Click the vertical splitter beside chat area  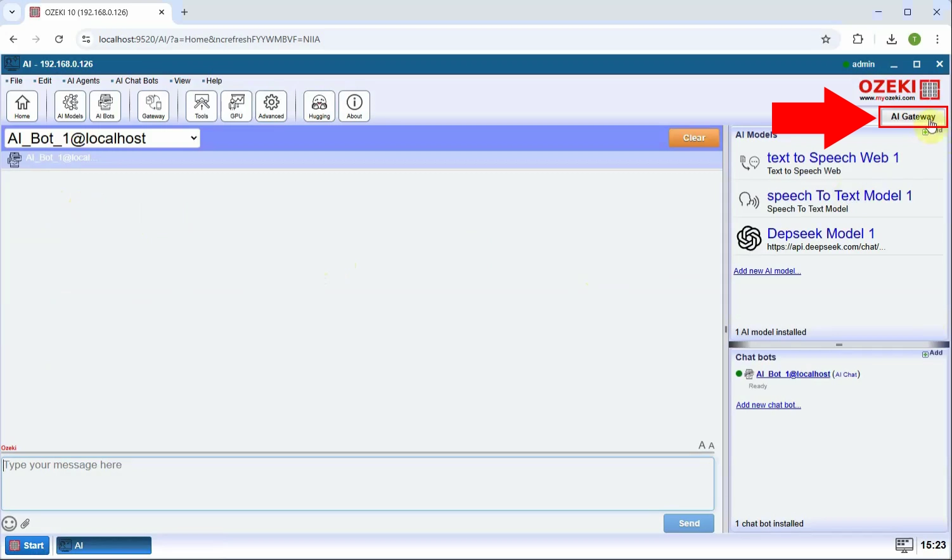tap(726, 329)
